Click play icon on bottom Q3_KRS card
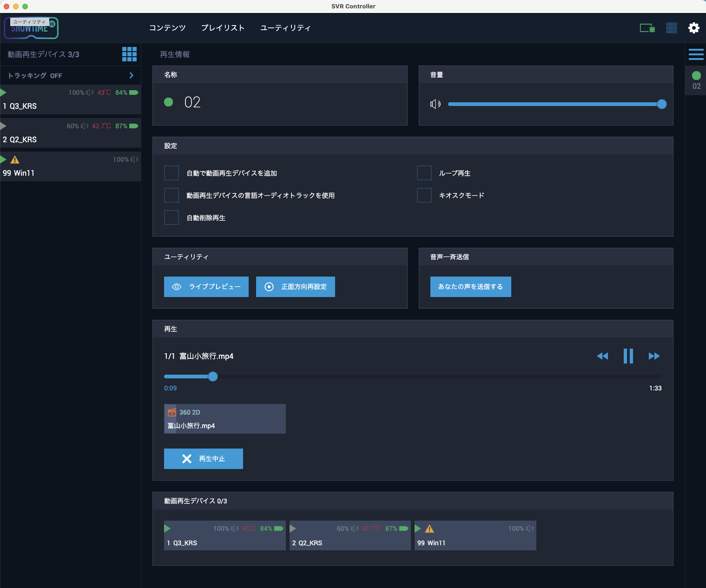Viewport: 706px width, 588px height. click(x=167, y=529)
